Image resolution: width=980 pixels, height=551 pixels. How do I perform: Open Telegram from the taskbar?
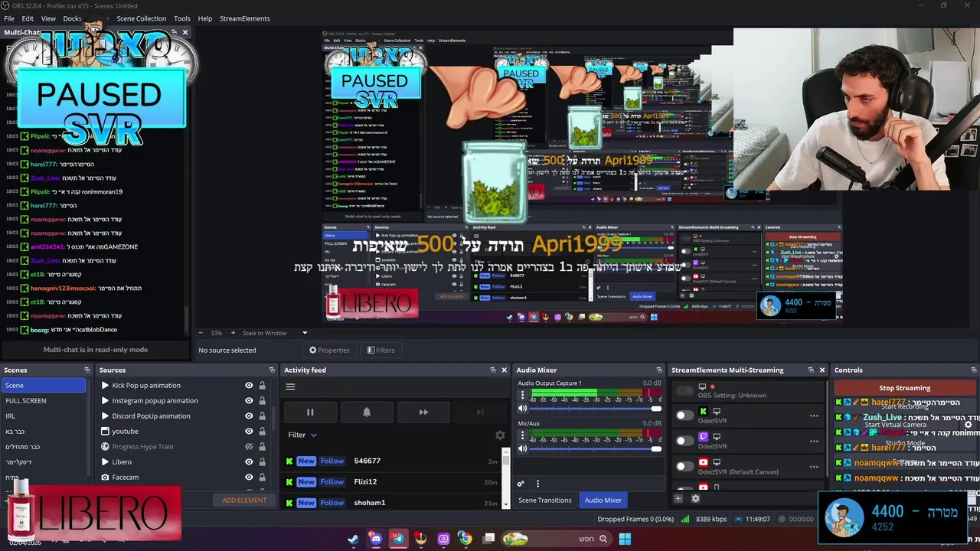397,539
